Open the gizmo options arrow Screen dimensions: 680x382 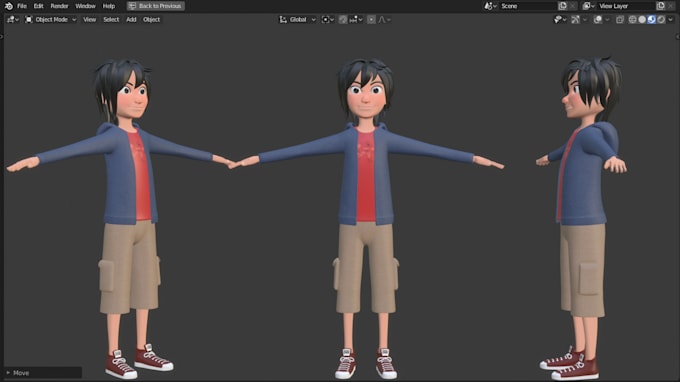click(585, 20)
